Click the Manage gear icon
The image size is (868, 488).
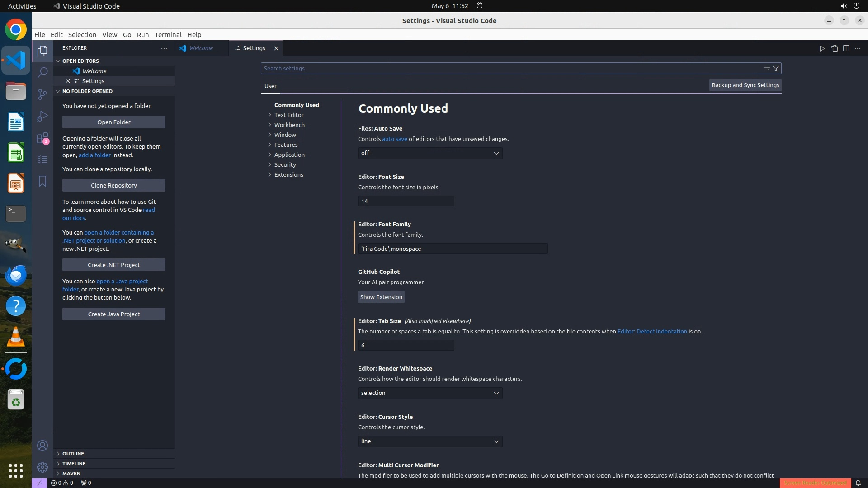coord(42,467)
